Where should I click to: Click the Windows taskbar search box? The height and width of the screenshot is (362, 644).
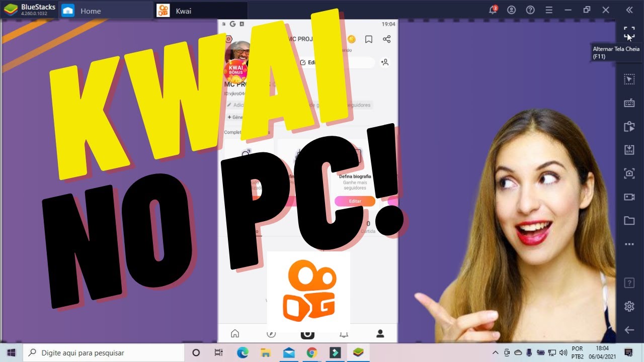104,352
